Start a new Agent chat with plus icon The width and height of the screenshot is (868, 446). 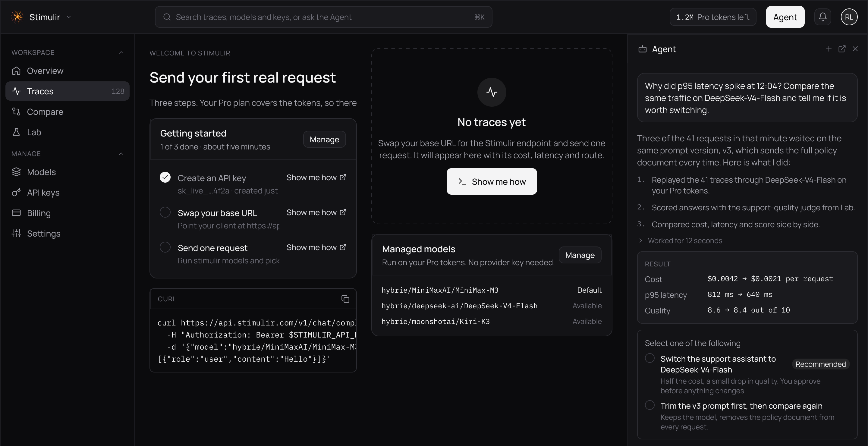pyautogui.click(x=829, y=49)
